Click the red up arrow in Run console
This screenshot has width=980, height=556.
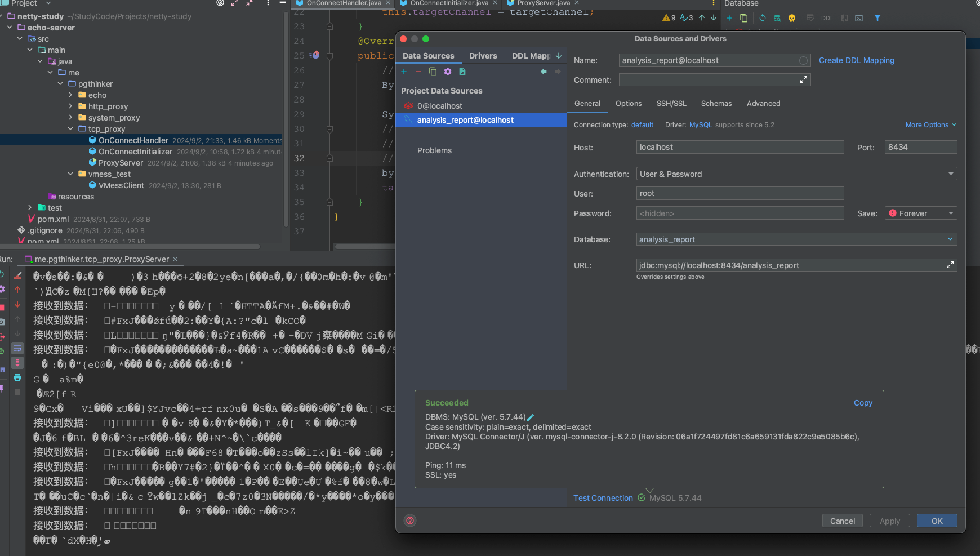tap(17, 290)
